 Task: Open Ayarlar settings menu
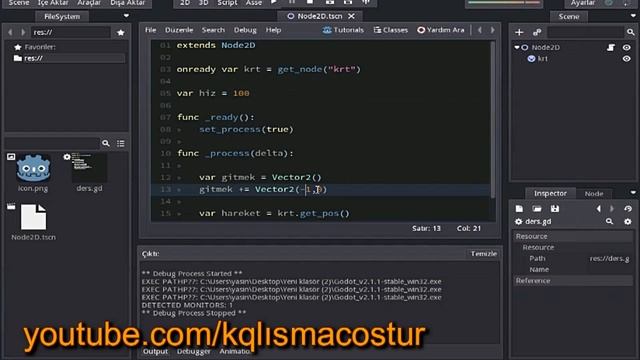(582, 3)
